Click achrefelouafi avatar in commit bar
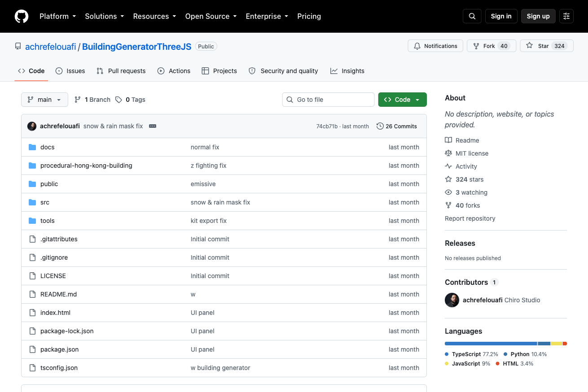This screenshot has height=392, width=588. click(x=32, y=126)
